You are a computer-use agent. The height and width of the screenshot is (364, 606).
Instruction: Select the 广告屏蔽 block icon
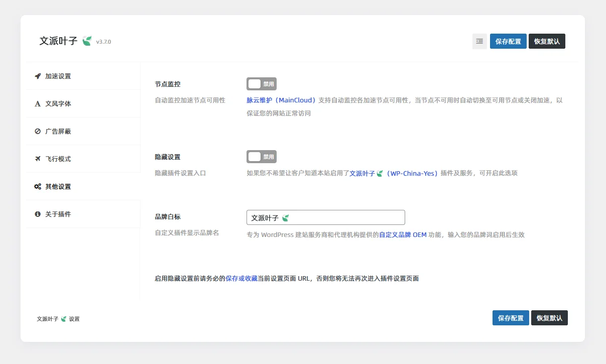point(38,131)
